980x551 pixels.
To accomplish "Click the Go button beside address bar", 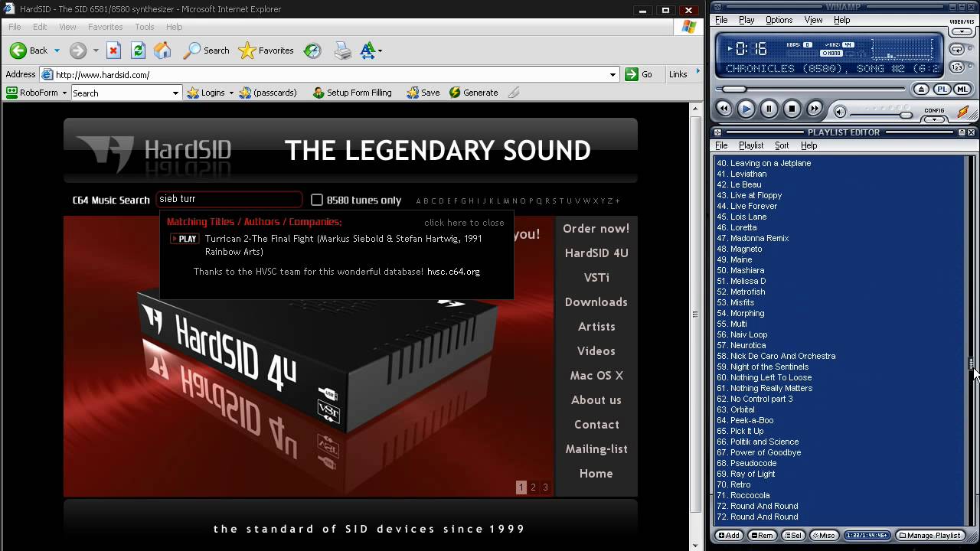I will (639, 74).
